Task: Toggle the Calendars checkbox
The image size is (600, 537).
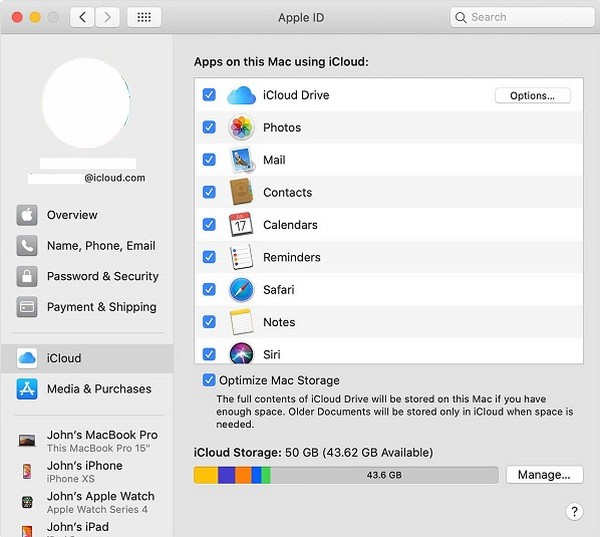Action: point(209,225)
